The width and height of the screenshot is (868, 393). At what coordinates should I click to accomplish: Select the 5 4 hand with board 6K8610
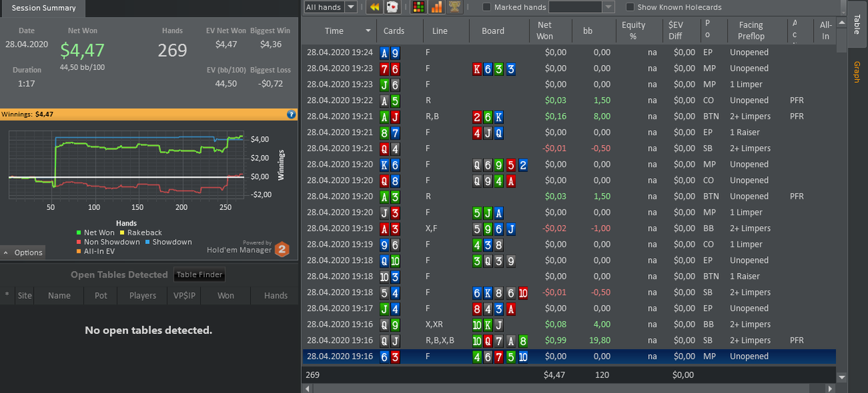(x=569, y=293)
